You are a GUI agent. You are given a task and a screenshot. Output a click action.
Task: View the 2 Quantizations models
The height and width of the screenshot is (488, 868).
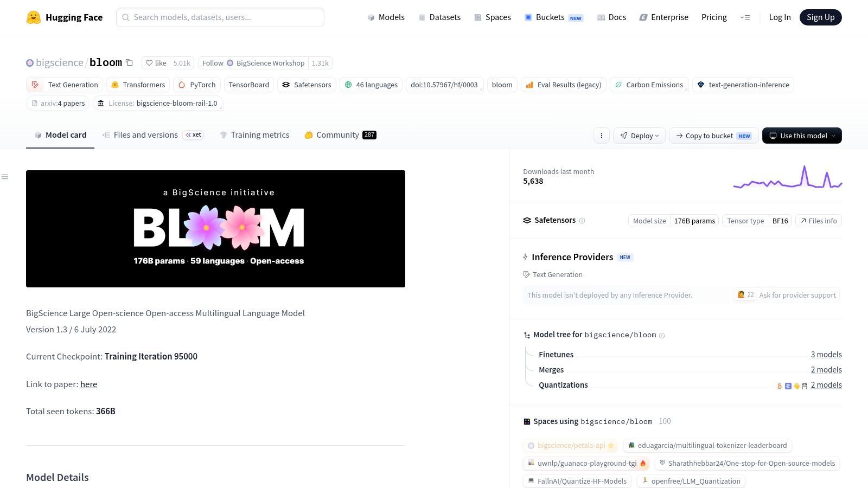point(826,385)
